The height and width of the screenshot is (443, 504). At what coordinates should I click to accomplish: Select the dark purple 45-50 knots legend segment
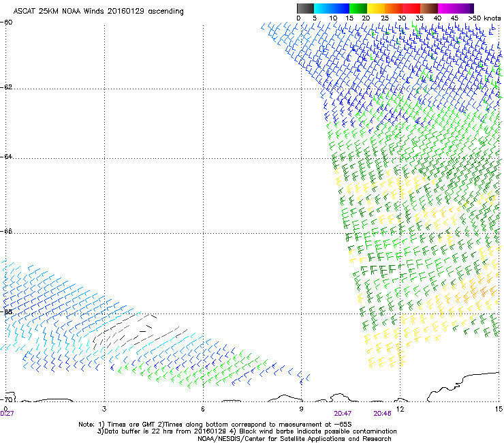tap(464, 8)
